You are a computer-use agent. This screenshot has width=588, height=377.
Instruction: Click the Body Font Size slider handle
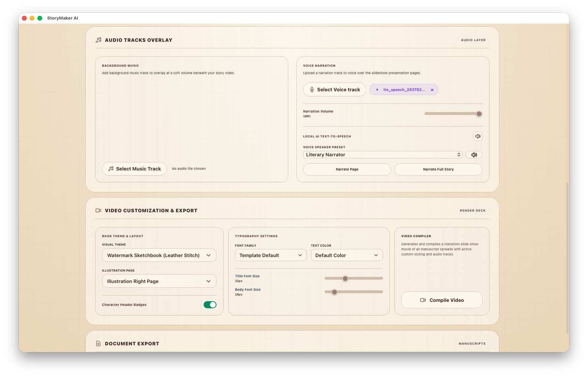[x=334, y=292]
